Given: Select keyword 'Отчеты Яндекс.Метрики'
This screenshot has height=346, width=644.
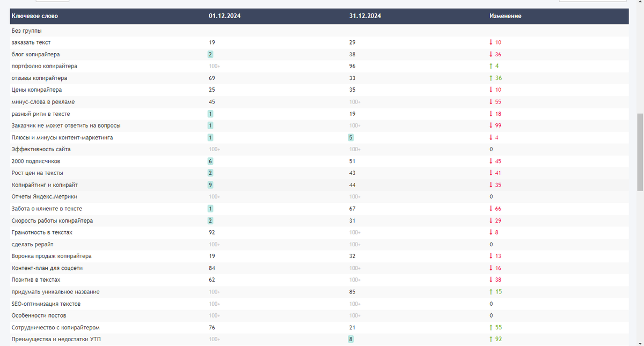Looking at the screenshot, I should click(x=44, y=197).
